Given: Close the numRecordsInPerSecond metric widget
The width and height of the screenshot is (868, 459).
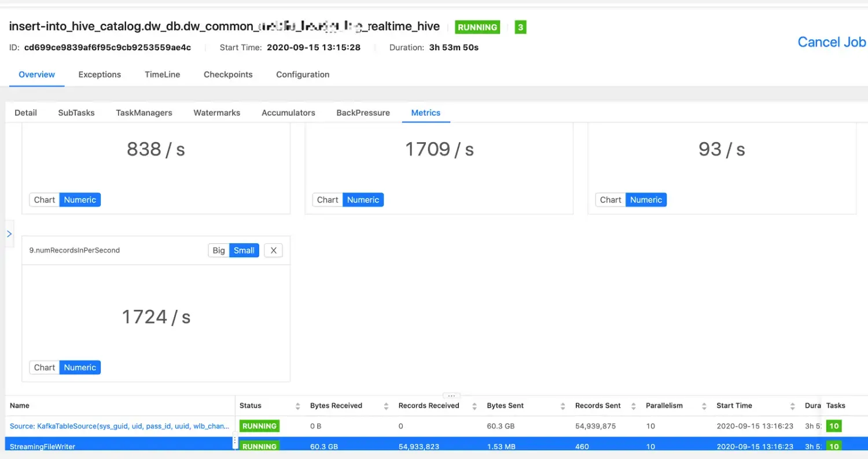Looking at the screenshot, I should point(273,250).
